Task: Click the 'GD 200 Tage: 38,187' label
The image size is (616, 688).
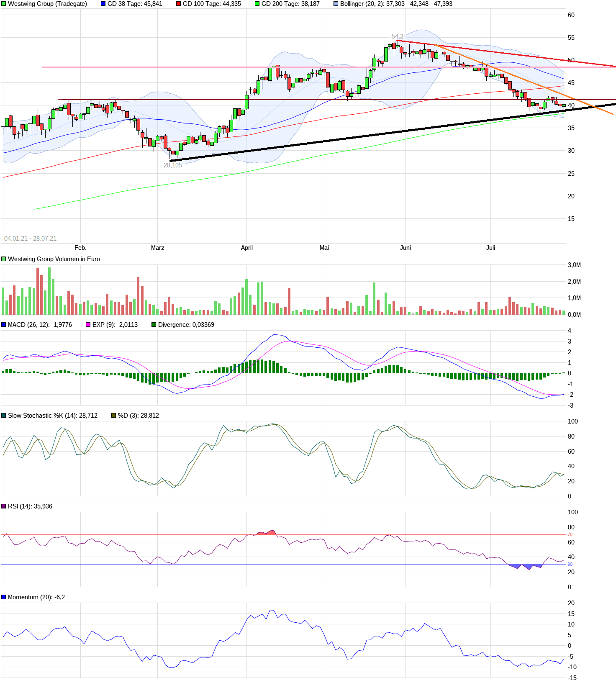Action: point(290,4)
